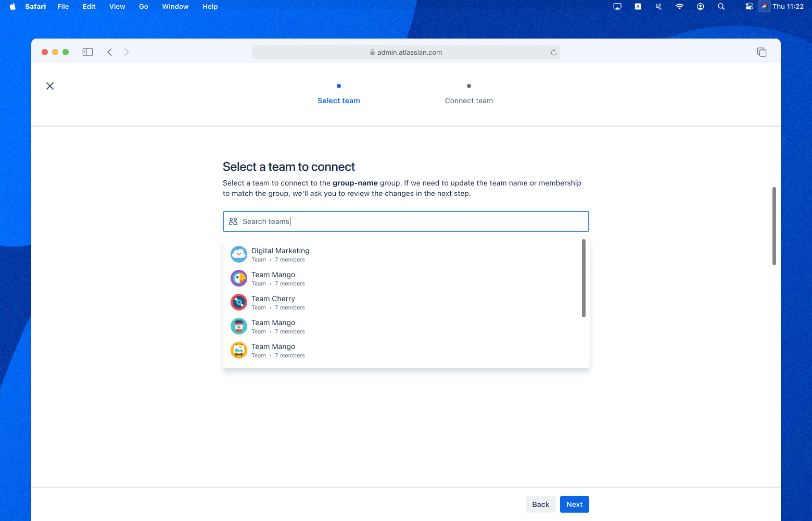Click the Wi-Fi icon in the menu bar

[679, 6]
